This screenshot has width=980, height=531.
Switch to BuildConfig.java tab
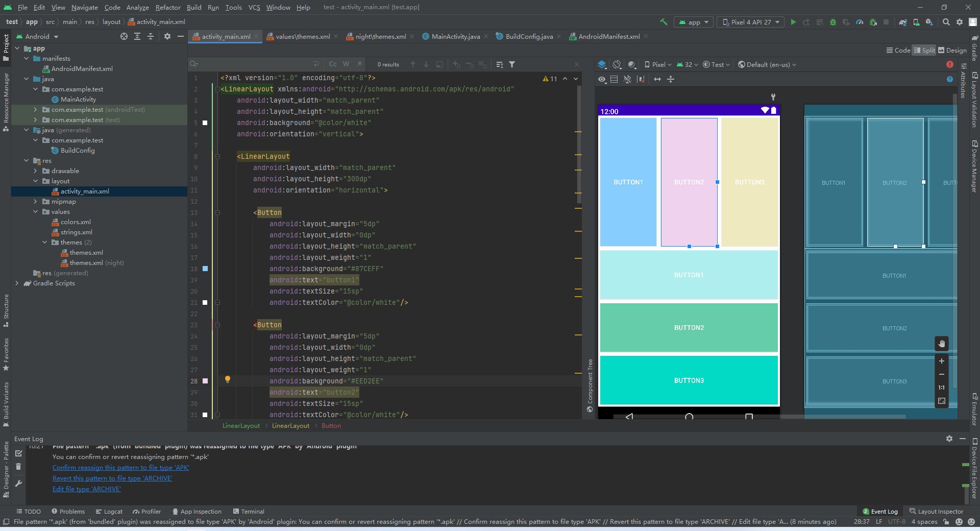529,36
